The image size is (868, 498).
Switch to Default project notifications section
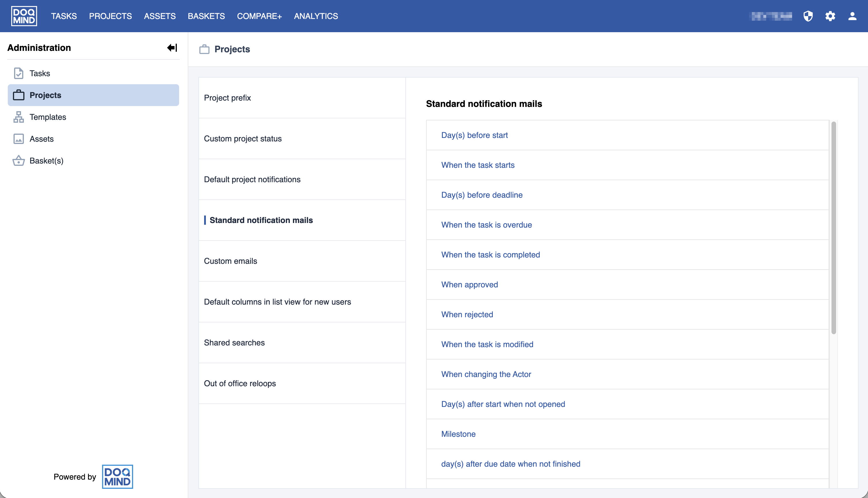[252, 179]
